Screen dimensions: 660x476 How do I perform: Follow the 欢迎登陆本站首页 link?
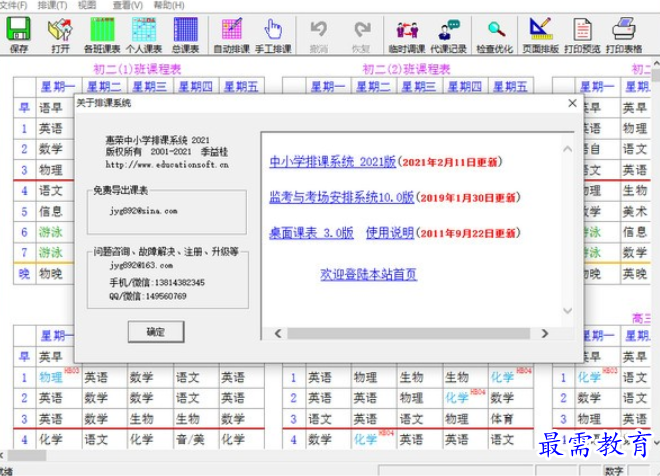pos(368,274)
